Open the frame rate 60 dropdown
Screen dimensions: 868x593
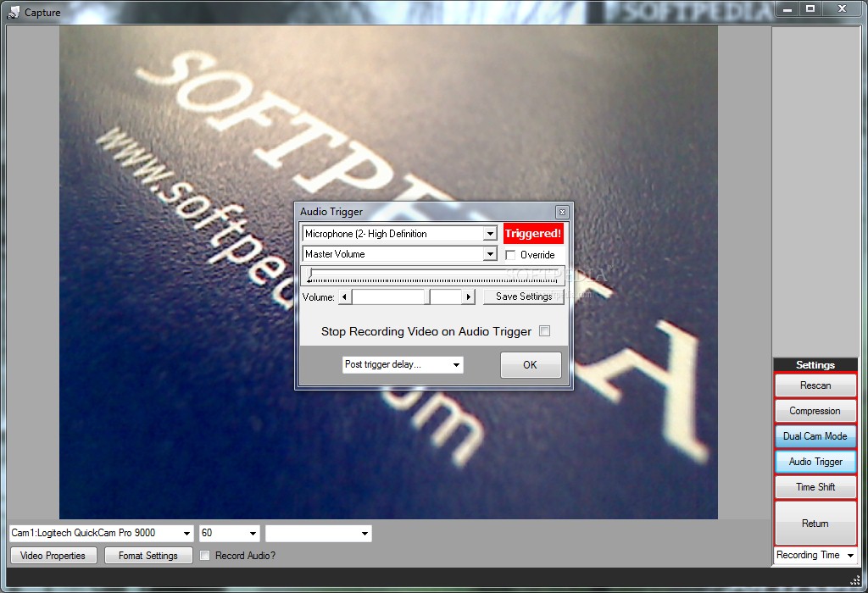pyautogui.click(x=229, y=533)
